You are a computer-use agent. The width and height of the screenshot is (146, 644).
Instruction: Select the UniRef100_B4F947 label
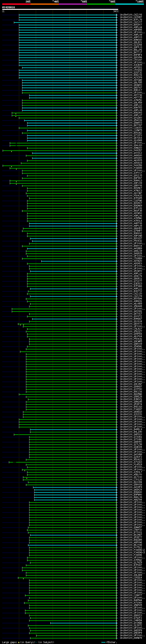tap(131, 178)
